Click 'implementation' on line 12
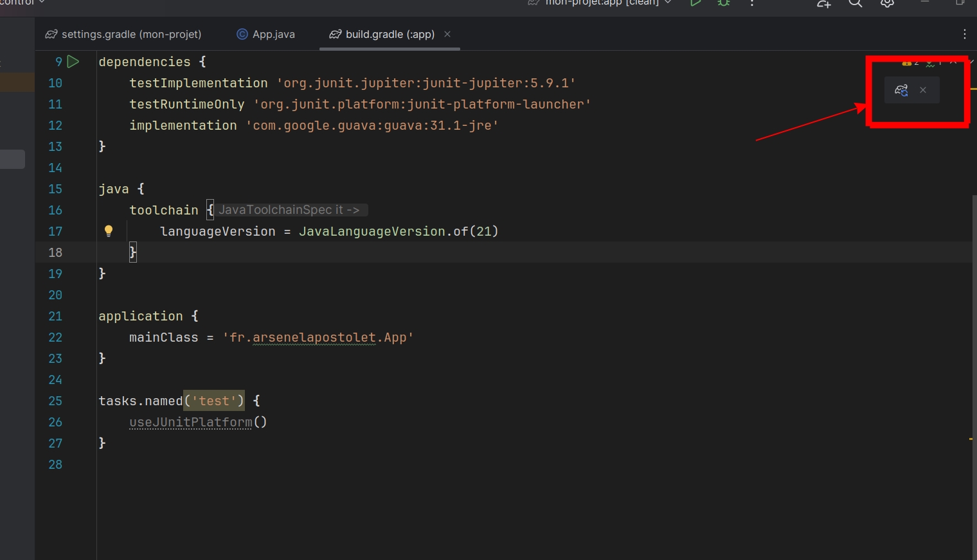 click(x=183, y=125)
